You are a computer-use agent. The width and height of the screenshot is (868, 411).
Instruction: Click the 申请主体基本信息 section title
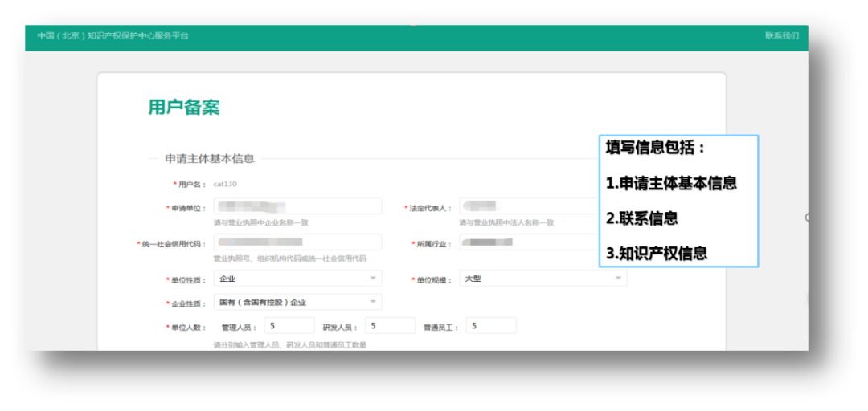click(x=210, y=158)
